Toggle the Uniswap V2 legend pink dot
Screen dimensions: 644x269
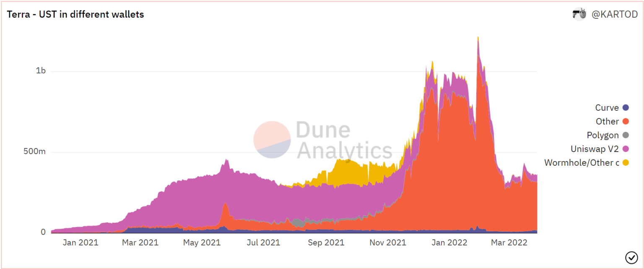[626, 149]
